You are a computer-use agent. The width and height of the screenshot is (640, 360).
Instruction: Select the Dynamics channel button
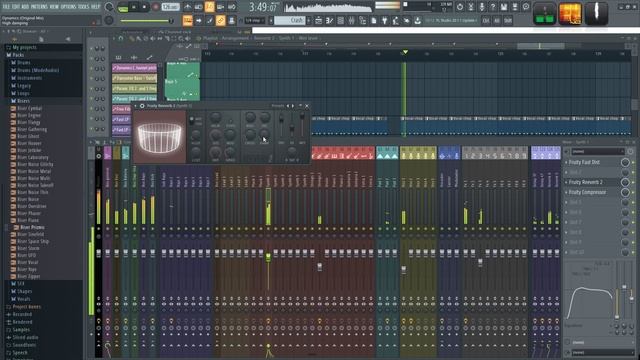pyautogui.click(x=134, y=68)
